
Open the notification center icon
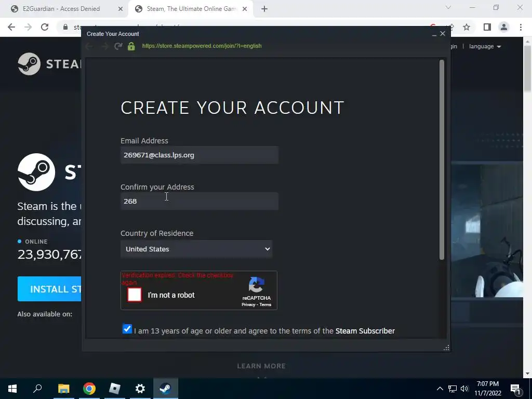pyautogui.click(x=516, y=389)
